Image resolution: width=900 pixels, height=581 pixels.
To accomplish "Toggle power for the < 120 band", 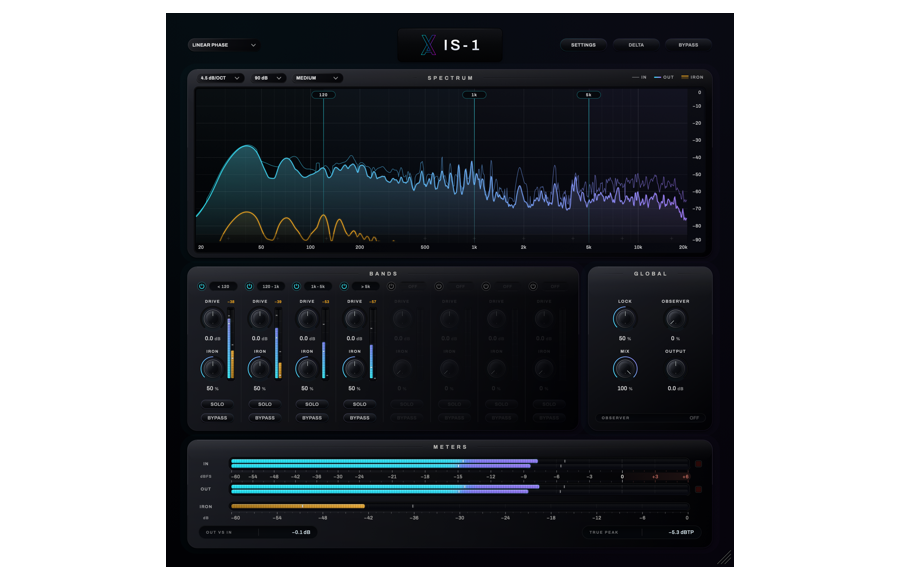I will pyautogui.click(x=201, y=286).
